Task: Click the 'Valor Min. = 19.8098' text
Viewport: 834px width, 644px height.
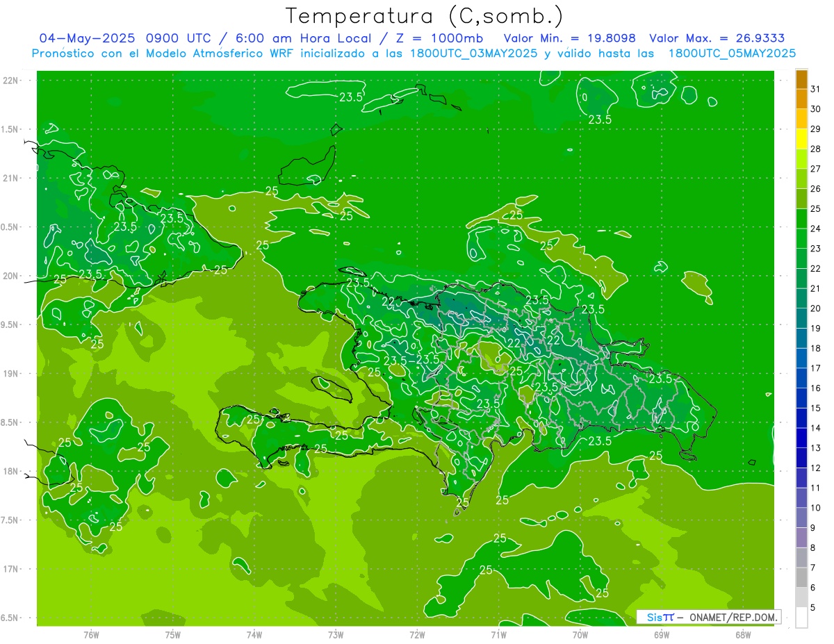Action: tap(570, 38)
